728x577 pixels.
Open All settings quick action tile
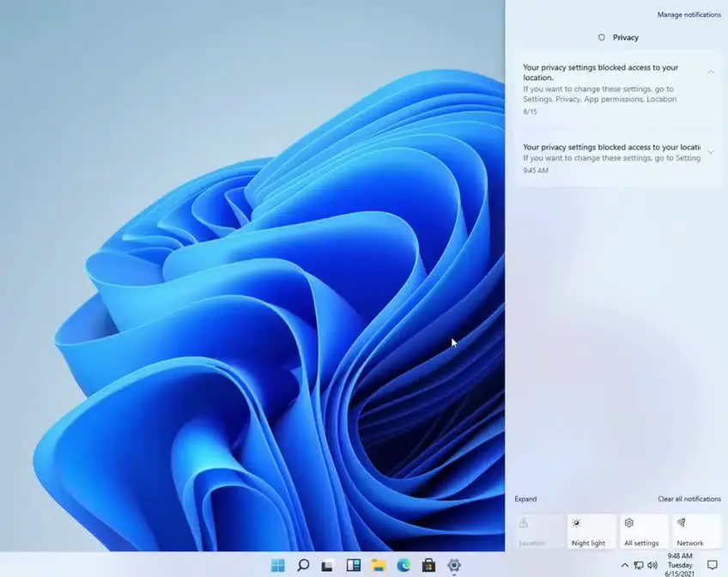point(643,531)
